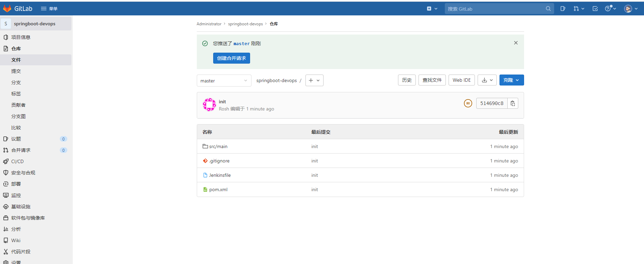This screenshot has height=264, width=644.
Task: Click the 基础设施 sidebar icon
Action: click(x=5, y=207)
